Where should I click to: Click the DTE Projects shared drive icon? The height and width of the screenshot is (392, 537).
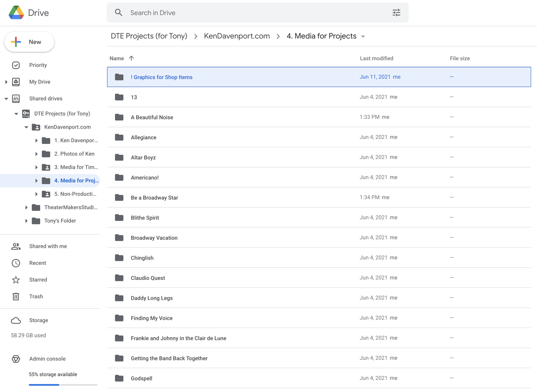click(26, 114)
